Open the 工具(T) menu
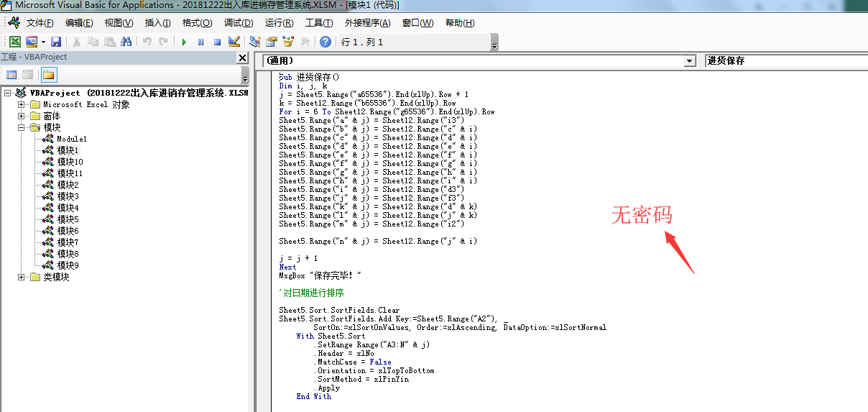 click(x=319, y=23)
